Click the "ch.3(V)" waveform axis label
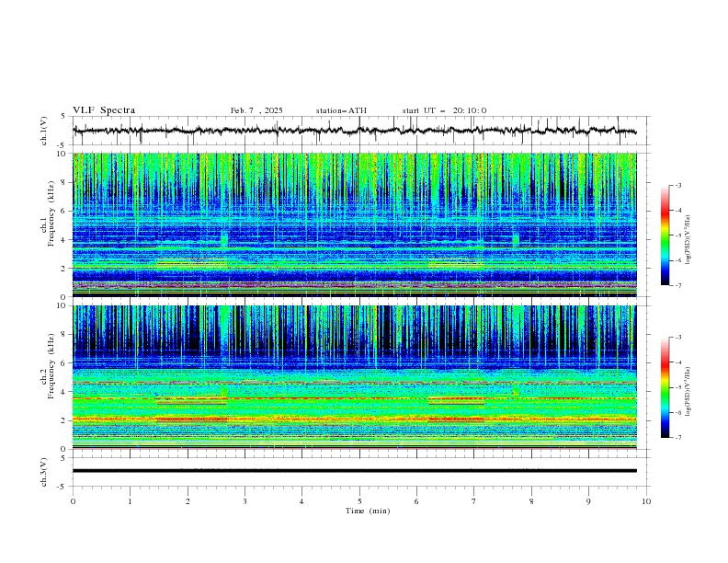Viewport: 728px width, 563px height. [x=44, y=472]
